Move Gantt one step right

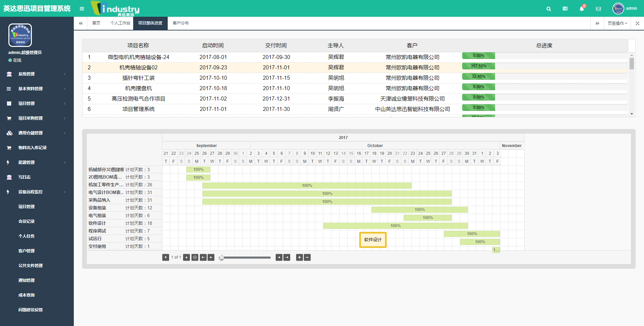(279, 257)
